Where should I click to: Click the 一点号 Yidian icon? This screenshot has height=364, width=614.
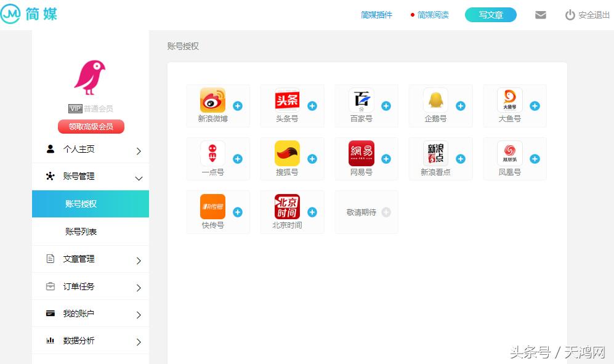[x=212, y=152]
